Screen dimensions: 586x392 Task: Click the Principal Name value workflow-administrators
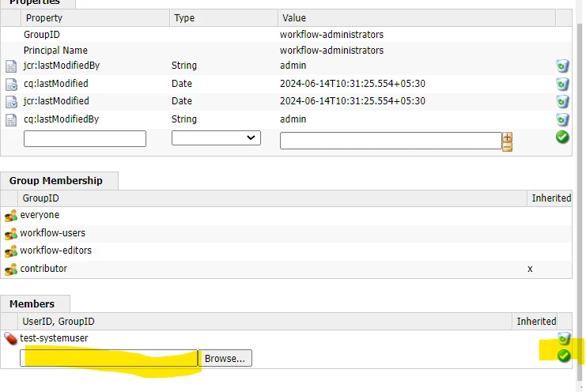(331, 51)
